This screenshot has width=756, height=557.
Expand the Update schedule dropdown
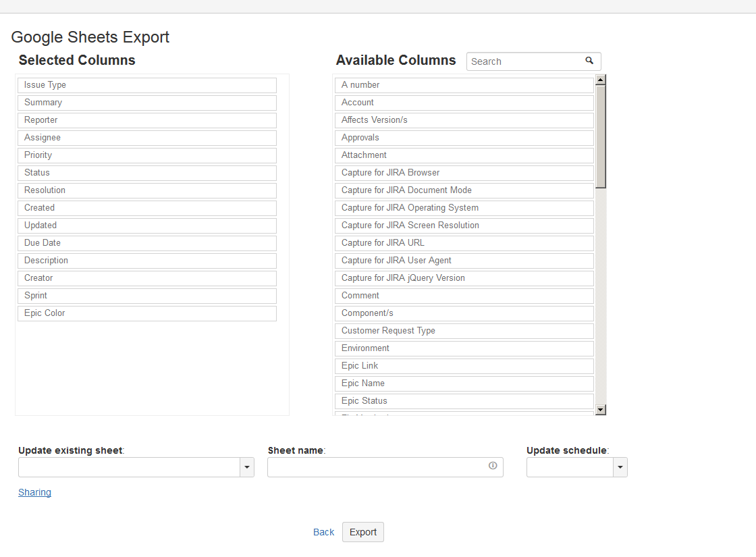pos(620,467)
